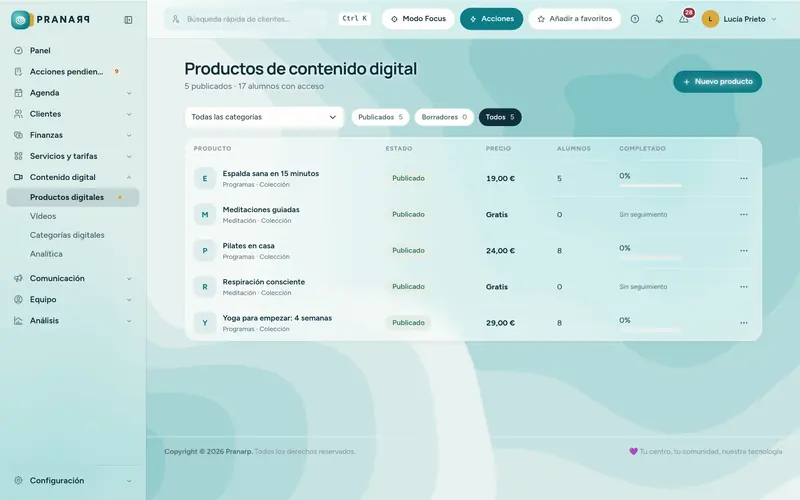Image resolution: width=800 pixels, height=500 pixels.
Task: Click the 19,00 € price cell
Action: pos(500,179)
